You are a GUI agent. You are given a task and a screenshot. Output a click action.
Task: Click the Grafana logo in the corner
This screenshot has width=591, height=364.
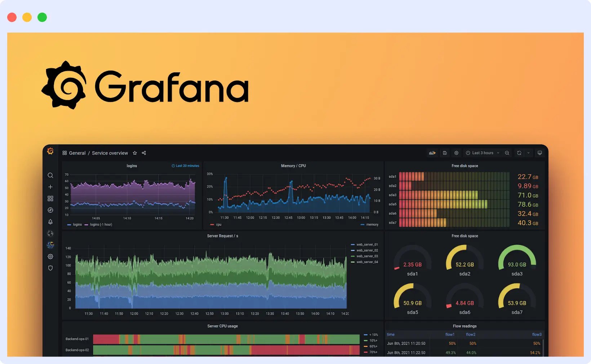[x=50, y=151]
